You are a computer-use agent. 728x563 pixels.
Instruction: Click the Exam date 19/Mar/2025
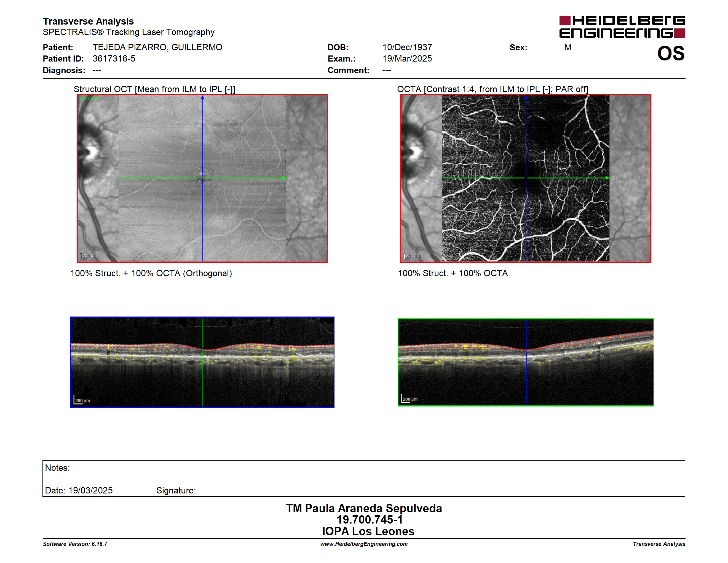(x=407, y=58)
